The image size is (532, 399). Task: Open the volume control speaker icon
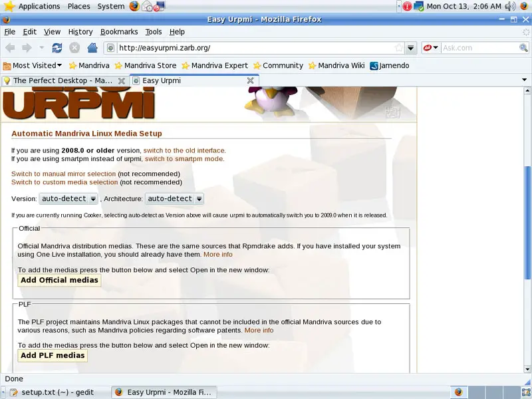[x=510, y=6]
